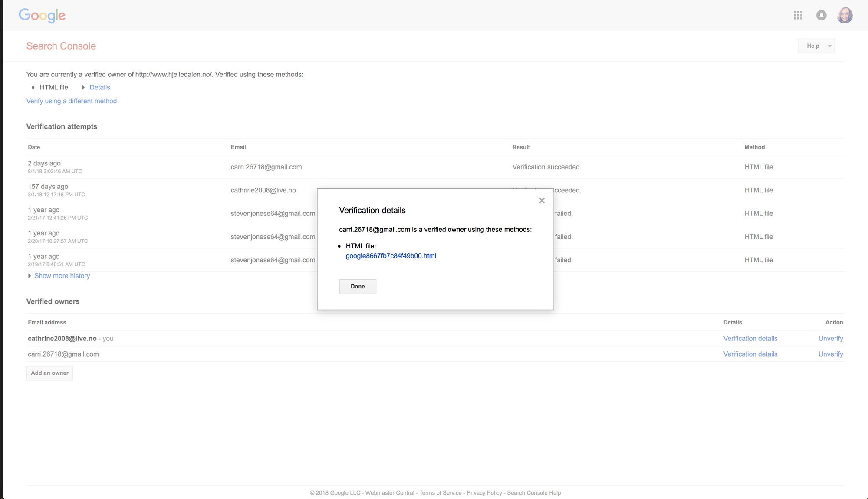This screenshot has width=868, height=499.
Task: Open Search Console Help footer link
Action: coord(534,493)
